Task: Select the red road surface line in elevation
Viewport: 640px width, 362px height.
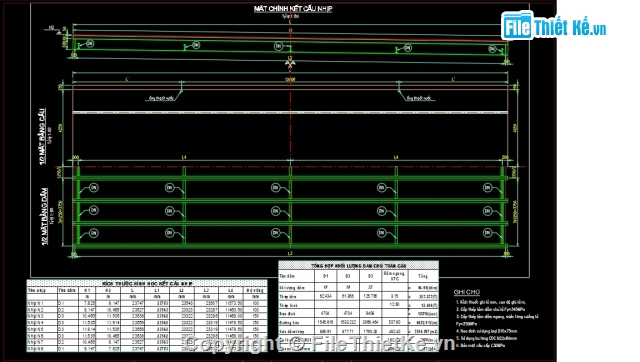Action: point(290,38)
